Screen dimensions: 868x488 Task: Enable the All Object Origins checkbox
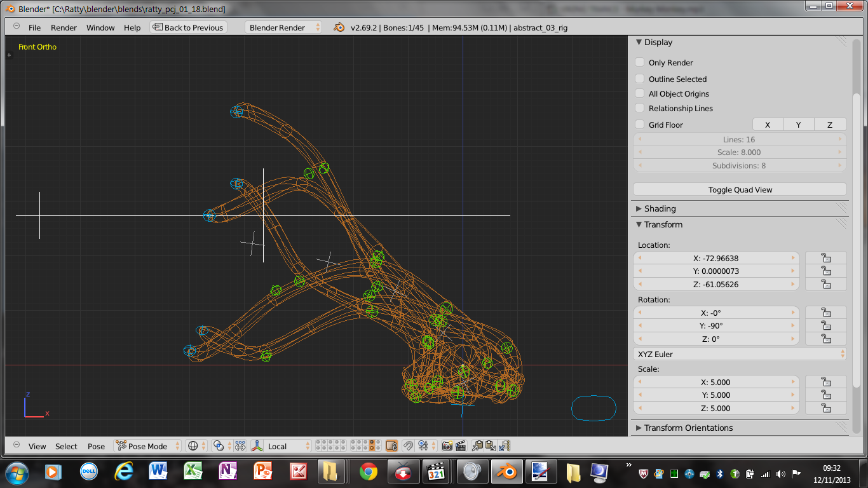tap(639, 93)
